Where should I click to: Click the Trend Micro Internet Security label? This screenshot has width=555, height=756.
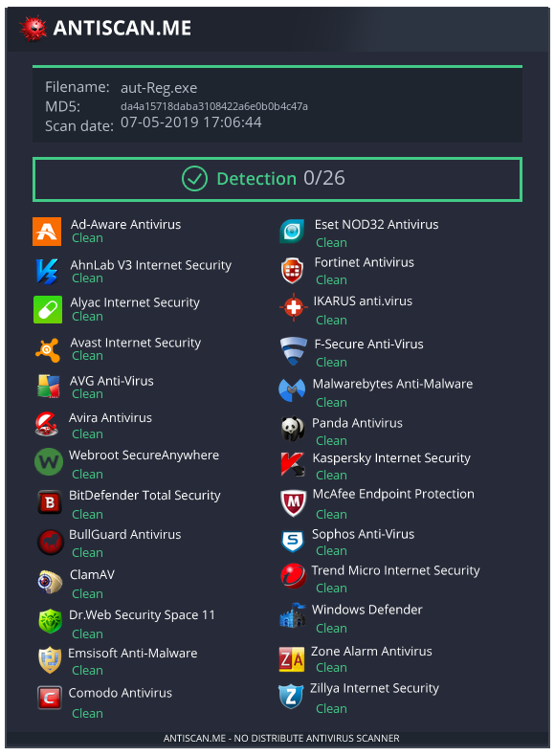(x=395, y=570)
